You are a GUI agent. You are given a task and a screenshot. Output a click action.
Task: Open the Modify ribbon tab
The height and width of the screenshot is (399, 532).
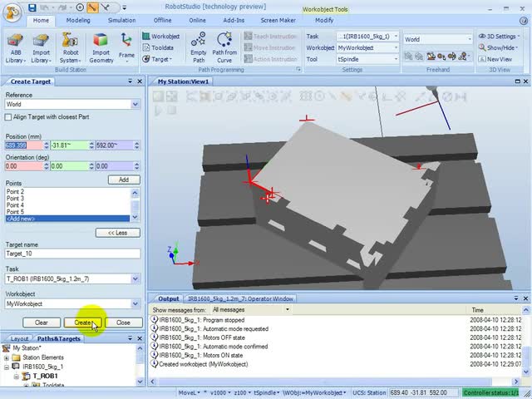[324, 20]
